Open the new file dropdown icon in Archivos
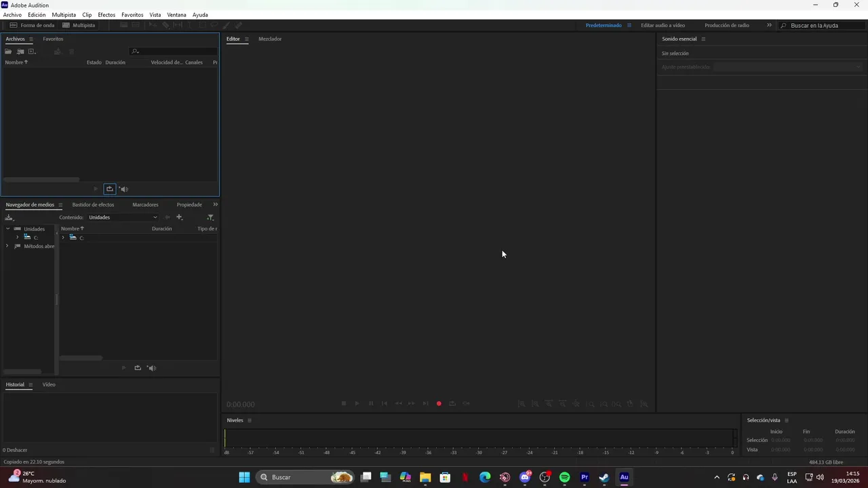This screenshot has width=868, height=488. pos(32,52)
